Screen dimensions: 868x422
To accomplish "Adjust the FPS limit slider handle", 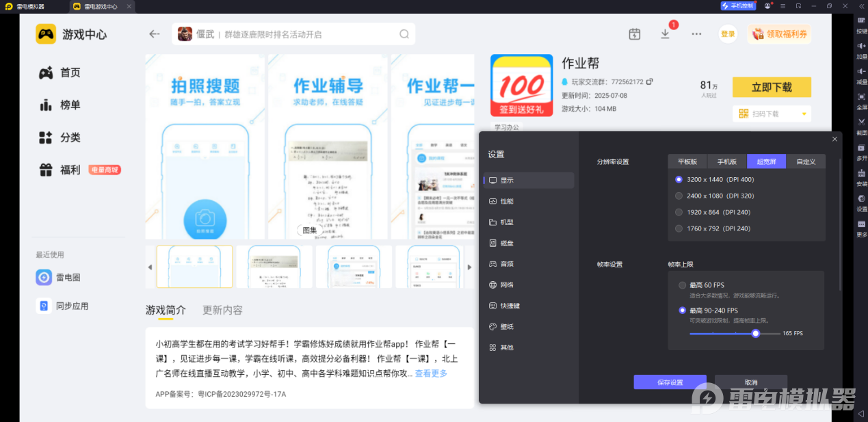I will pos(755,333).
